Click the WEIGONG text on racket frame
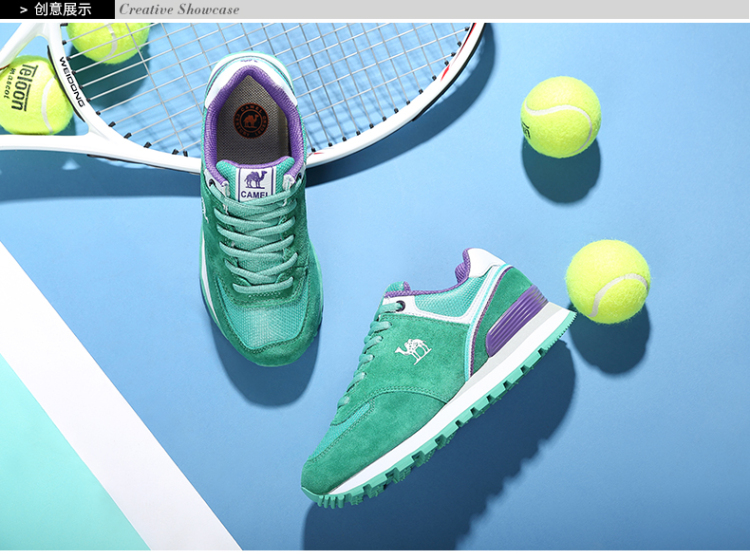750x559 pixels. [x=66, y=78]
